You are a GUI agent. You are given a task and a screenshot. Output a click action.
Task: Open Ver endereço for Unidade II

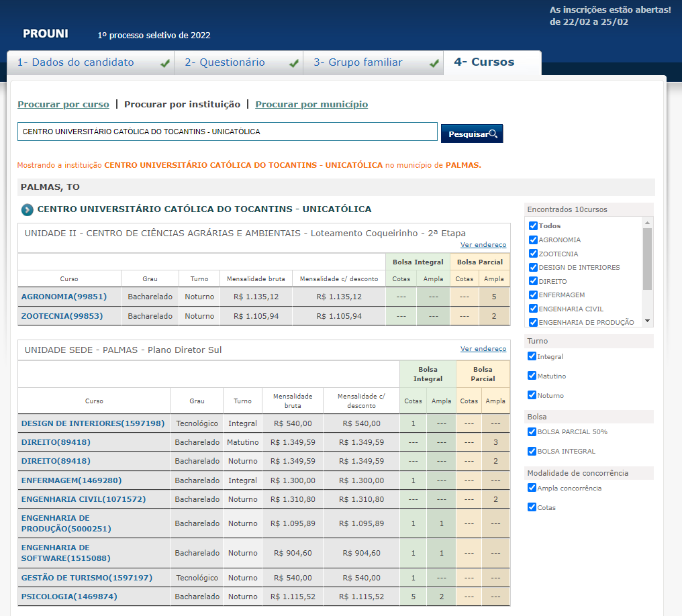click(x=483, y=245)
